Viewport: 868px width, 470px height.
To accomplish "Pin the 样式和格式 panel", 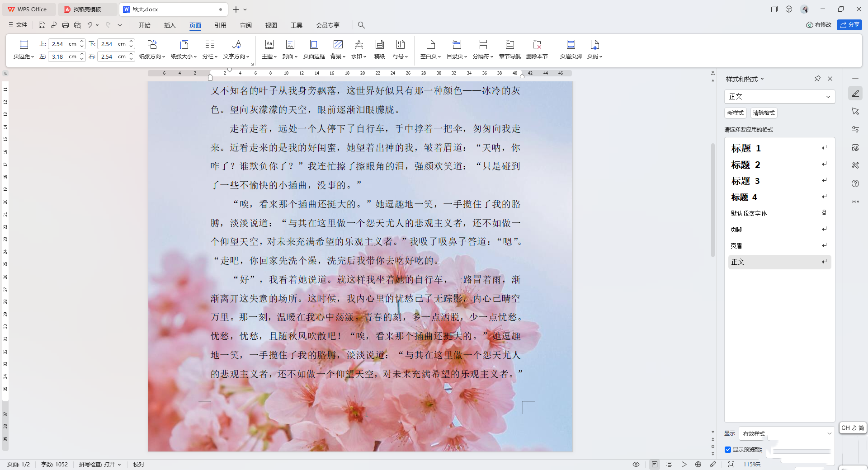I will click(x=817, y=79).
